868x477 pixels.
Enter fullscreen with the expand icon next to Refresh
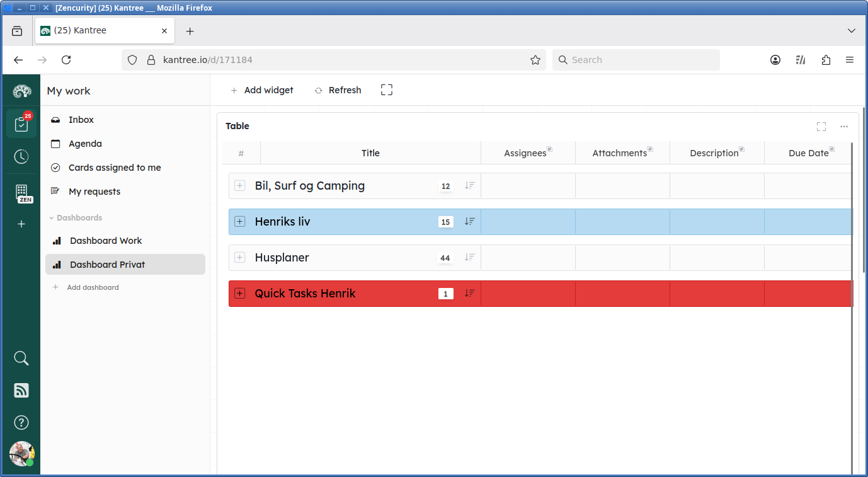tap(386, 89)
